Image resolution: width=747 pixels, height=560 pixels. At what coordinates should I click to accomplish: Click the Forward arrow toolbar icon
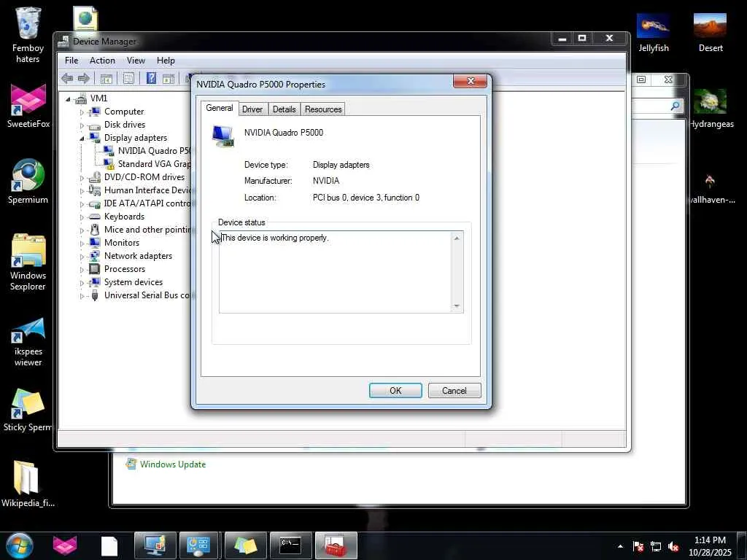pyautogui.click(x=83, y=78)
